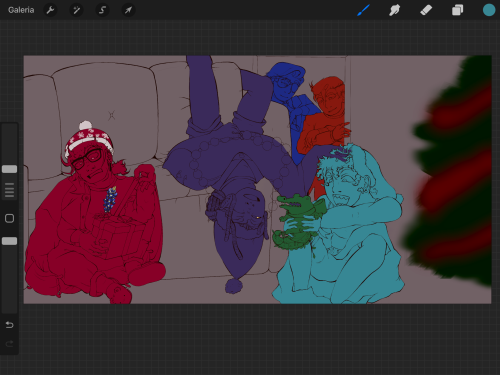This screenshot has height=375, width=500.
Task: Redo the last undone stroke
Action: [9, 343]
